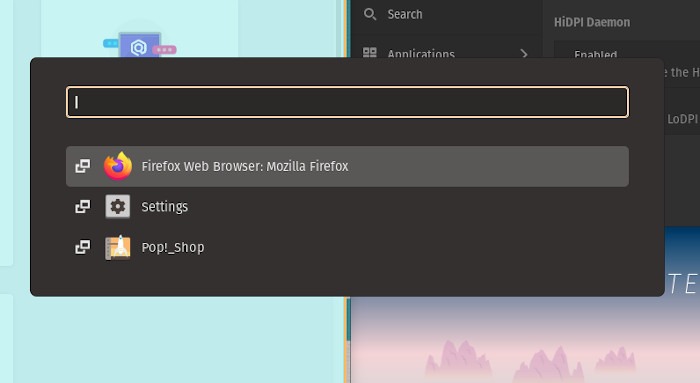700x383 pixels.
Task: Click the Firefox flame logo icon
Action: pos(118,166)
